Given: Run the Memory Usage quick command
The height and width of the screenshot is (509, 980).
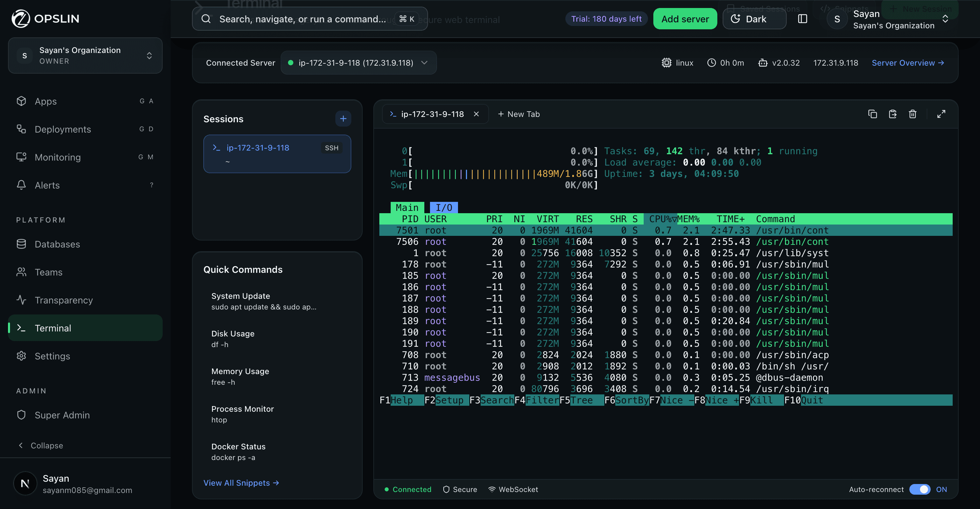Looking at the screenshot, I should [x=277, y=376].
